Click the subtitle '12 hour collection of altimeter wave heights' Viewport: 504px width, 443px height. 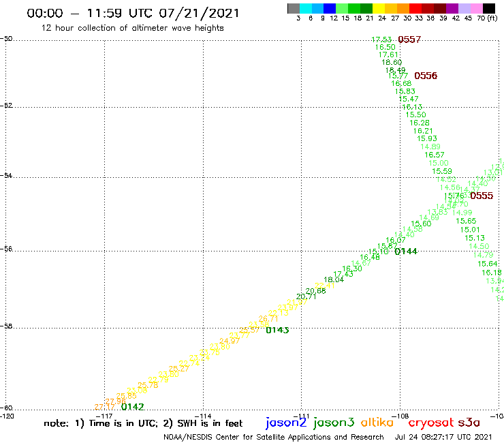tap(132, 28)
